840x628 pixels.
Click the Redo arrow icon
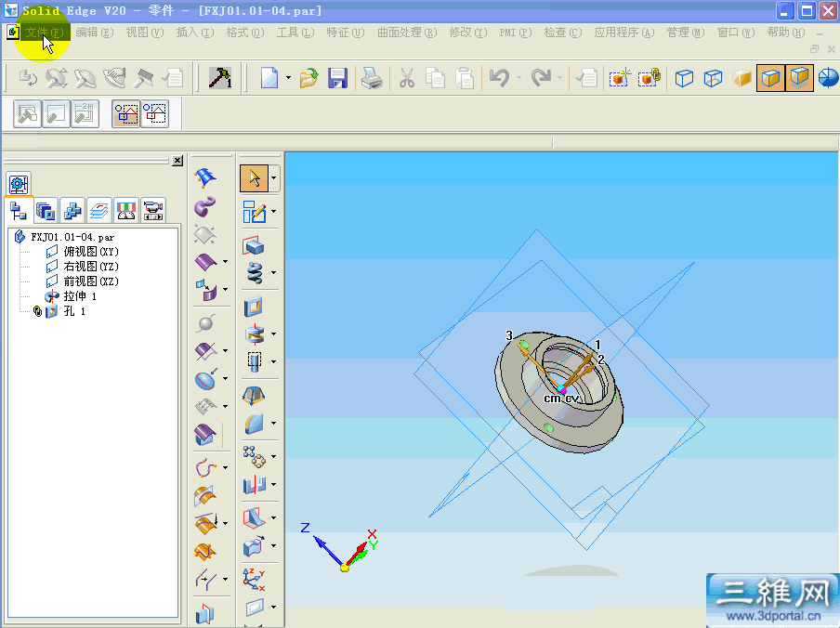[x=541, y=78]
